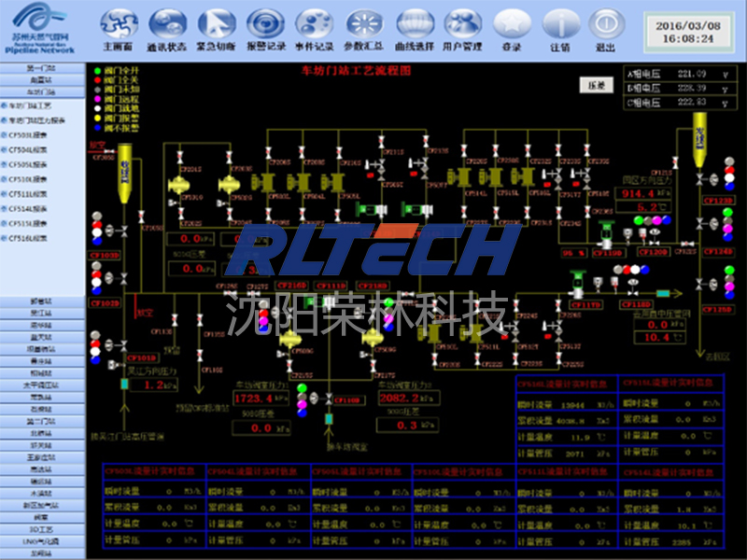Open the 车坊门站压力报表 pressure report

pos(36,120)
